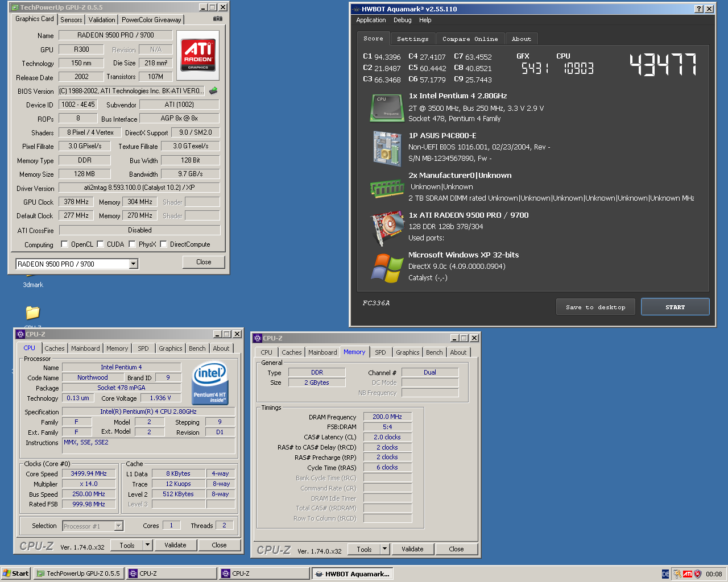This screenshot has height=582, width=728.
Task: Open the Help menu in Aquamark
Action: [425, 20]
